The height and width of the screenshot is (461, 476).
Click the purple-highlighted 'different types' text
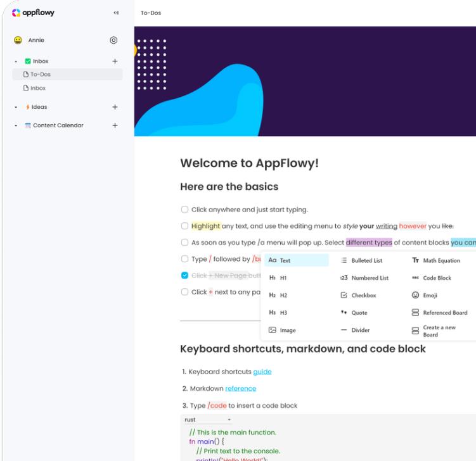pos(369,243)
